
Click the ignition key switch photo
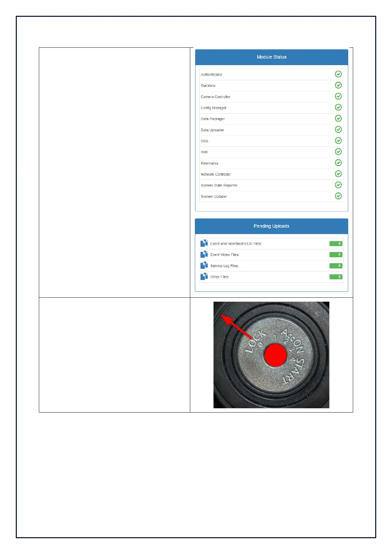point(271,355)
